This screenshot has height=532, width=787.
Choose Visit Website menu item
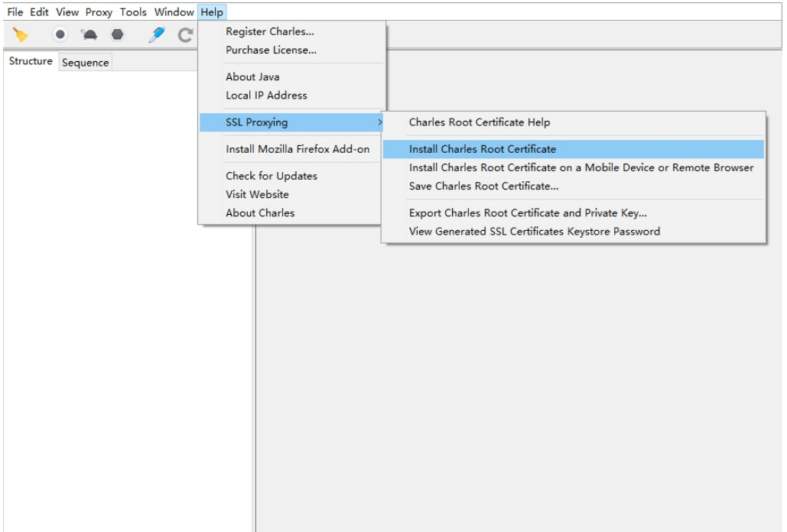(x=292, y=195)
